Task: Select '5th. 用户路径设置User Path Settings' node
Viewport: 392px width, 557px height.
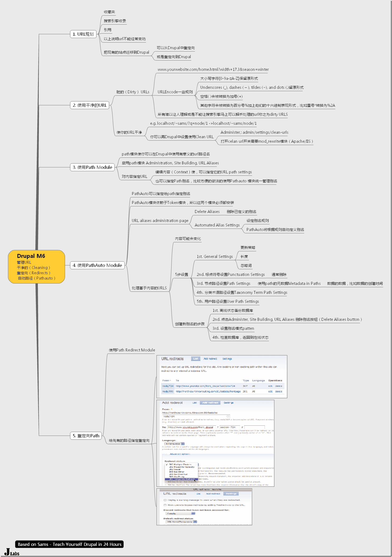Action: click(x=228, y=301)
